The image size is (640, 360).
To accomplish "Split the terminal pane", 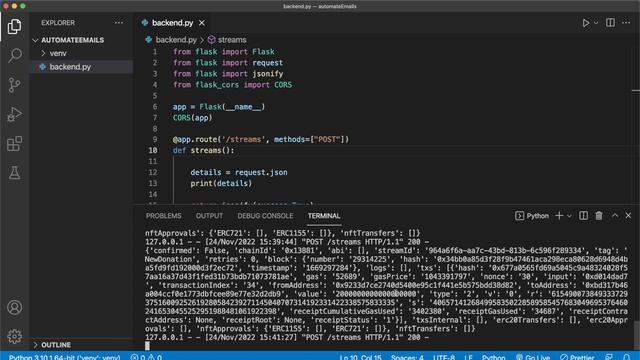I will (583, 216).
